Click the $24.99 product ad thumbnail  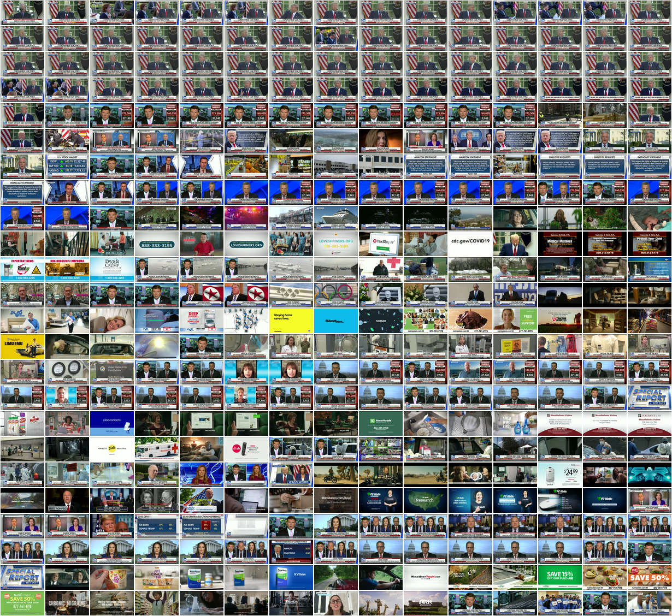(559, 475)
